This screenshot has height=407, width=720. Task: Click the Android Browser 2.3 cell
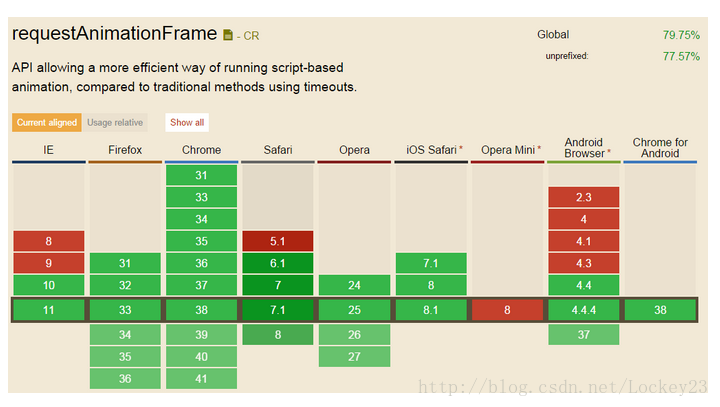[584, 197]
